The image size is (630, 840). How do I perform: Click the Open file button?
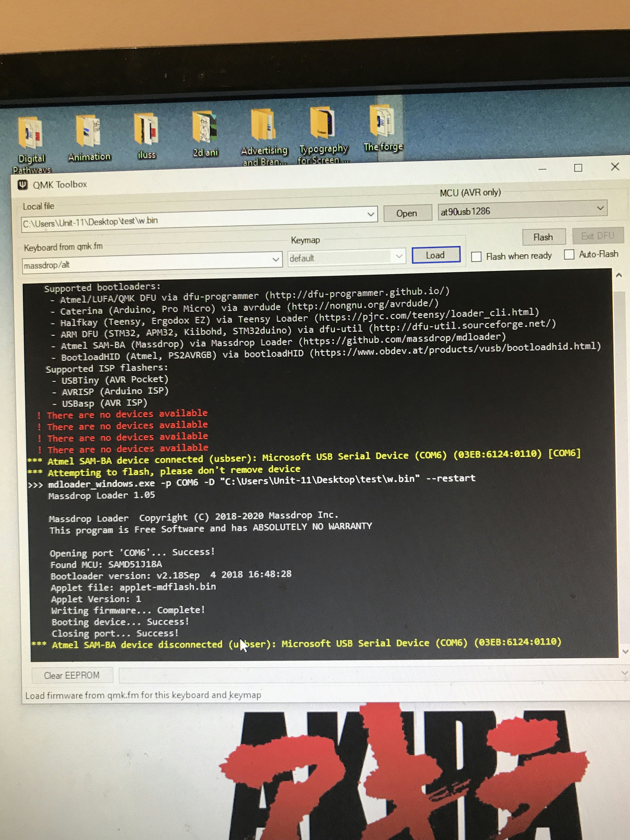(407, 213)
